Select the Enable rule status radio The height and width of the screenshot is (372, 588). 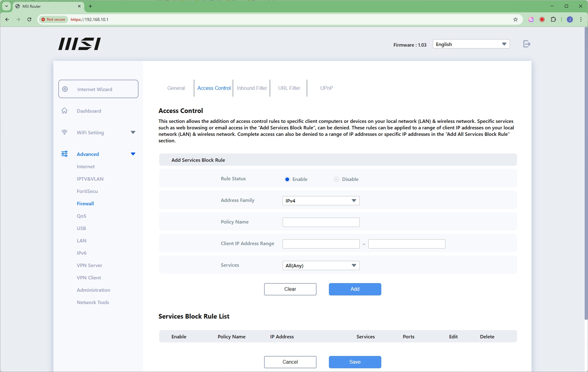(287, 179)
